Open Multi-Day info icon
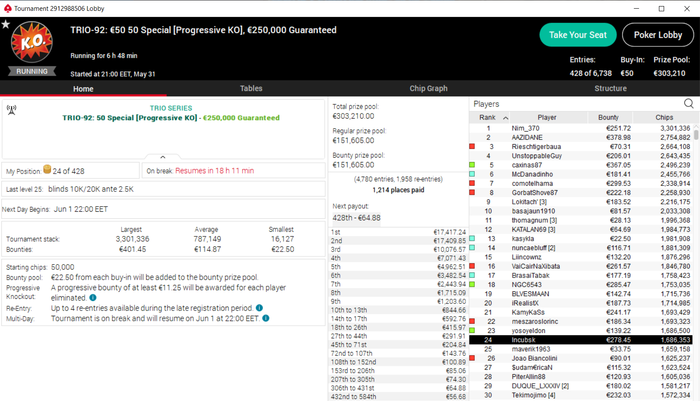The height and width of the screenshot is (401, 700). coord(266,318)
